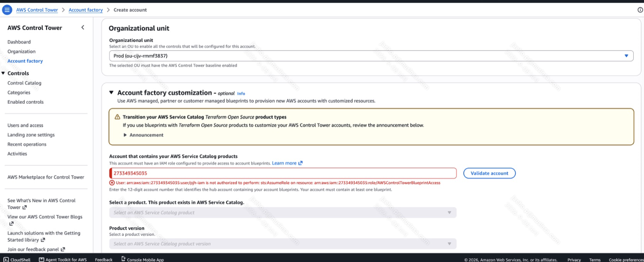Click 'Transition your AWS Service Catalog' notice title
The image size is (644, 262).
tap(205, 117)
